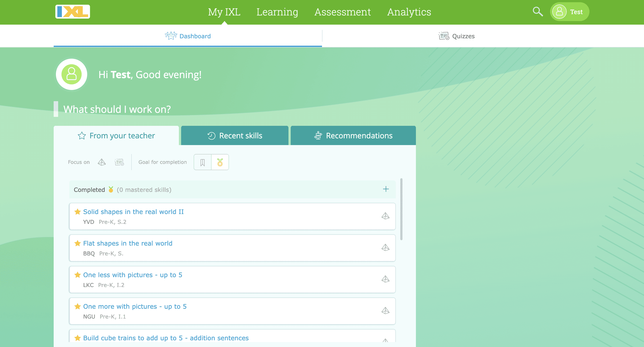Switch to the Dashboard tab

(x=188, y=36)
